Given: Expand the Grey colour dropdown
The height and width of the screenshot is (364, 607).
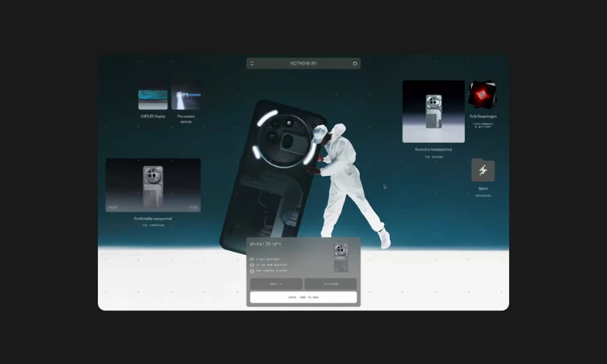Looking at the screenshot, I should pos(276,284).
